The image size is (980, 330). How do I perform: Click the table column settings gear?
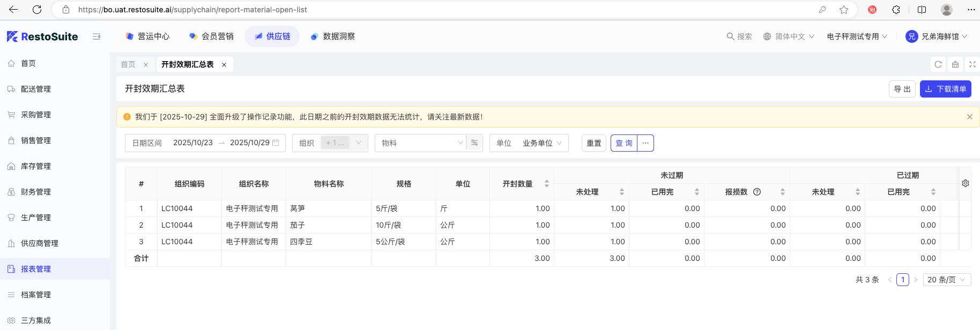click(965, 183)
